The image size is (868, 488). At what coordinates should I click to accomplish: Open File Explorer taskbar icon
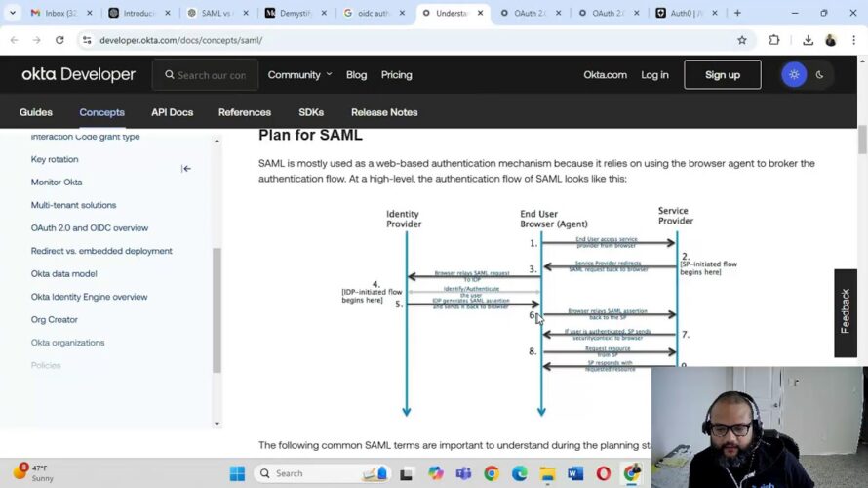click(547, 473)
